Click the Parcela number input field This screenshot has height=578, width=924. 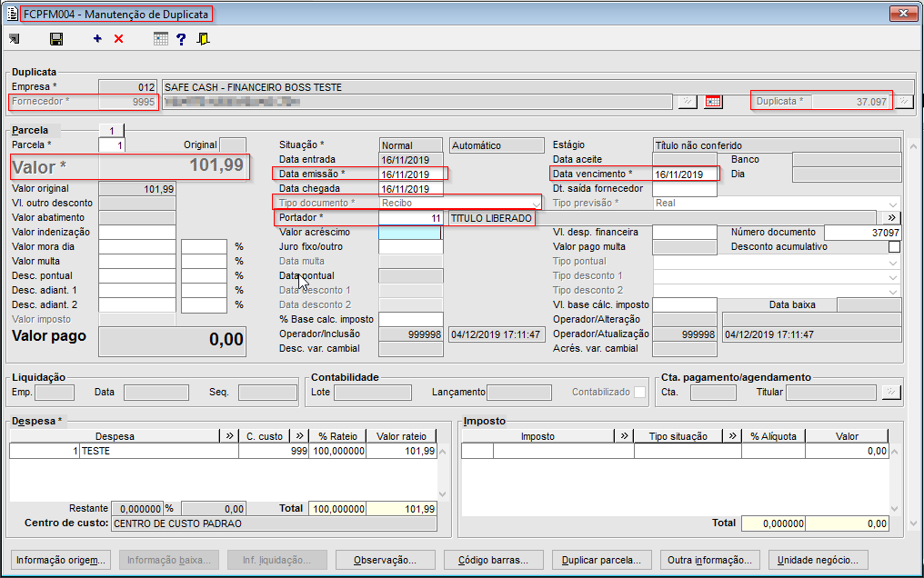tap(111, 145)
